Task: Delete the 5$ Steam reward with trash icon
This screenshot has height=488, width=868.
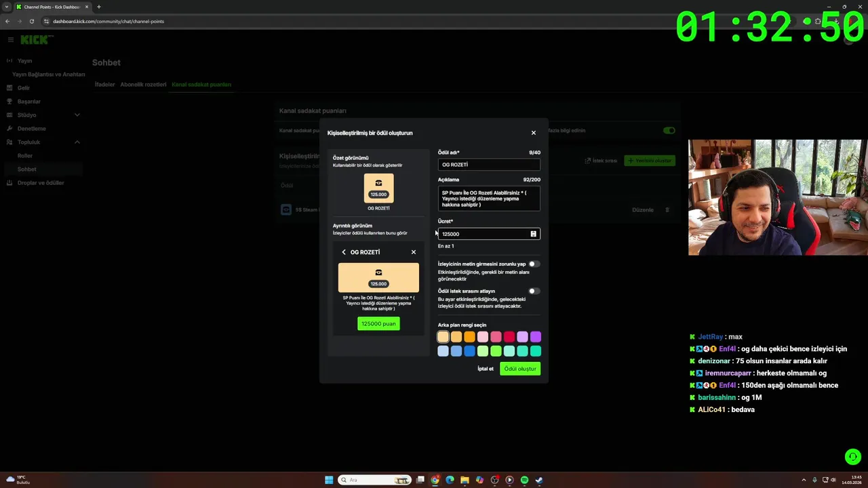Action: (667, 210)
